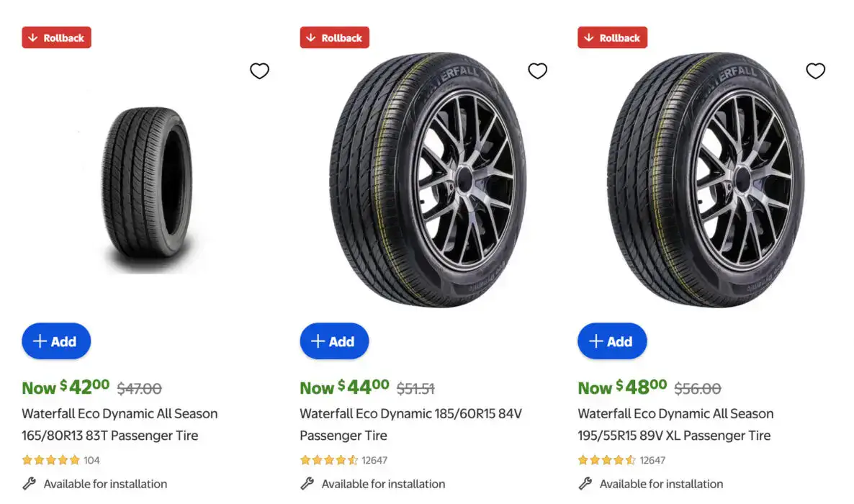This screenshot has height=504, width=854.
Task: Click the Rollback badge on the first tire
Action: (57, 37)
